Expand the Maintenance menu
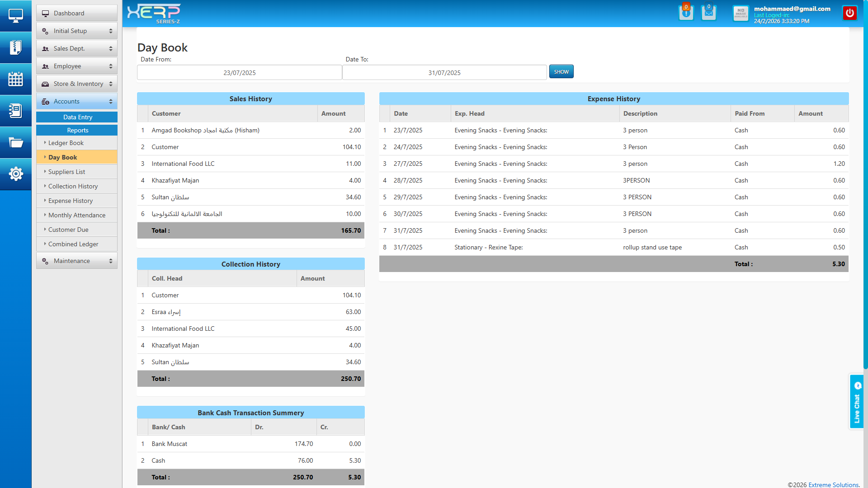868x488 pixels. click(77, 261)
